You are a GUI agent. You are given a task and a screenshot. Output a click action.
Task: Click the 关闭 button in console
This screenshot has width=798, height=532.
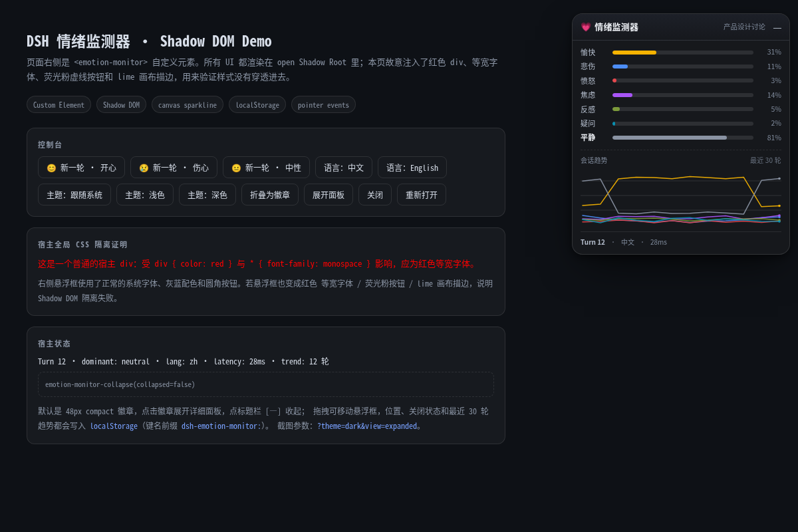(x=375, y=195)
